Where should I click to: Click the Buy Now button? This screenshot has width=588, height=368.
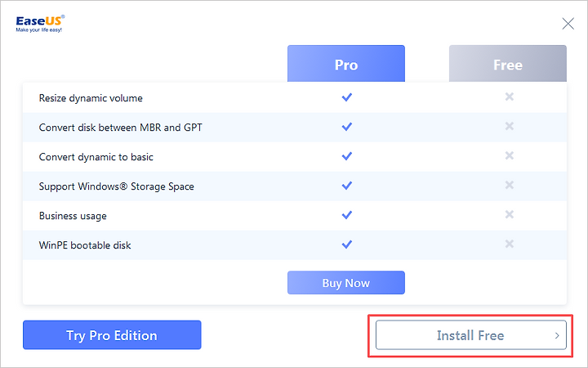346,282
